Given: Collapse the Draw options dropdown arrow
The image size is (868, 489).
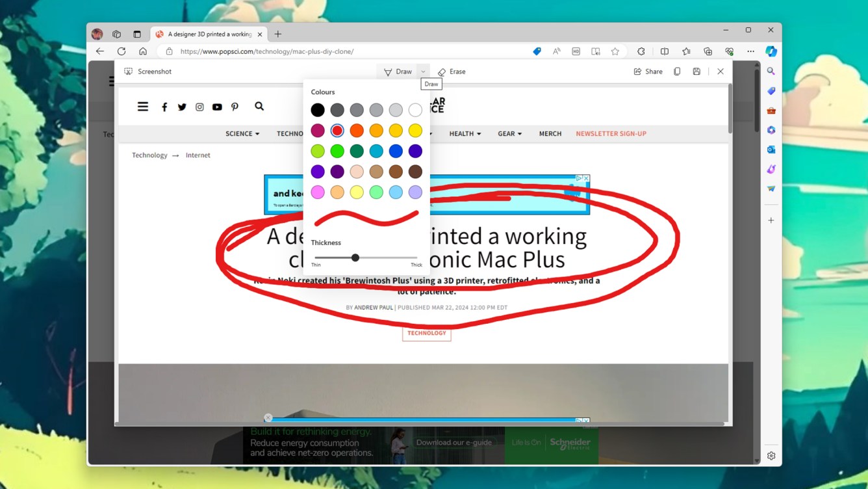Looking at the screenshot, I should click(x=423, y=72).
